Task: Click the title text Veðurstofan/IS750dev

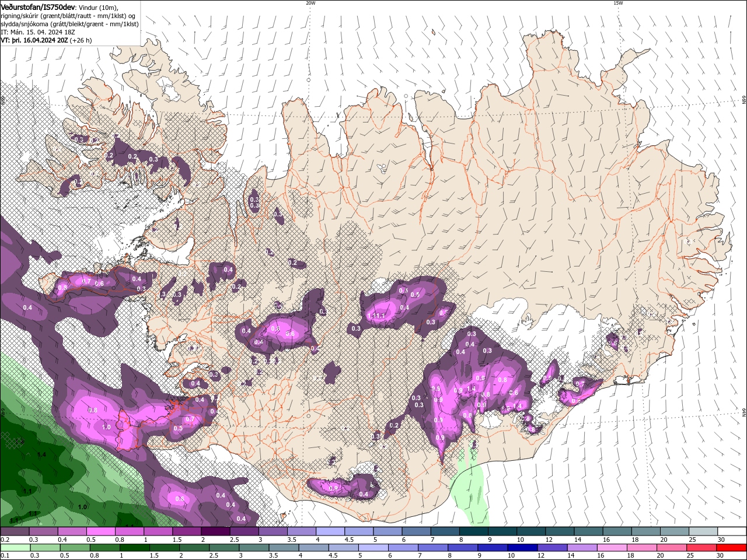Action: [x=38, y=6]
